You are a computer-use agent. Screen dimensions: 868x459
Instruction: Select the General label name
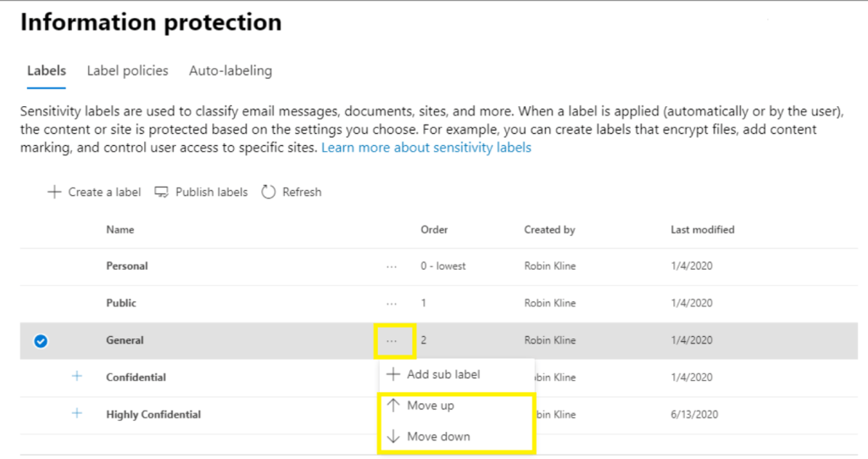(x=125, y=340)
